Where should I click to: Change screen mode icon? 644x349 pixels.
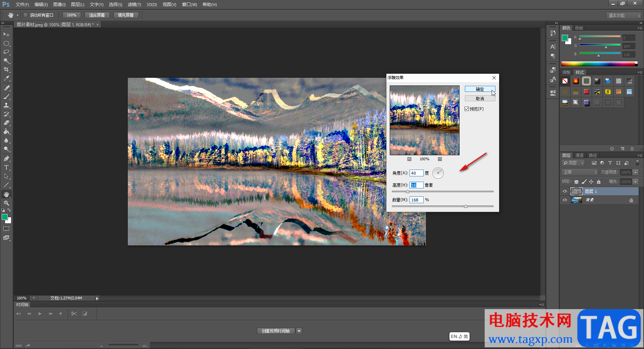[x=6, y=238]
